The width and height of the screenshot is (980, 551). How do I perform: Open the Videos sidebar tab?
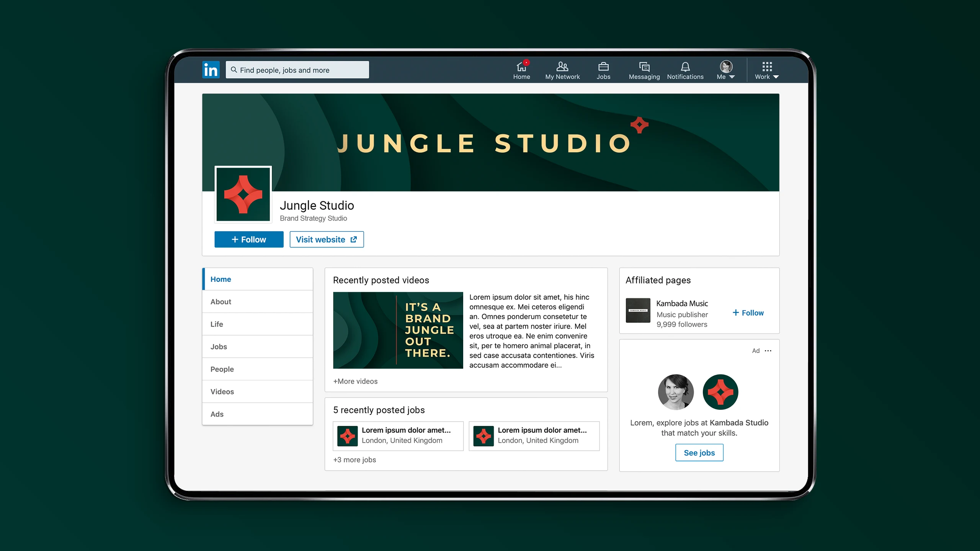[x=222, y=391]
